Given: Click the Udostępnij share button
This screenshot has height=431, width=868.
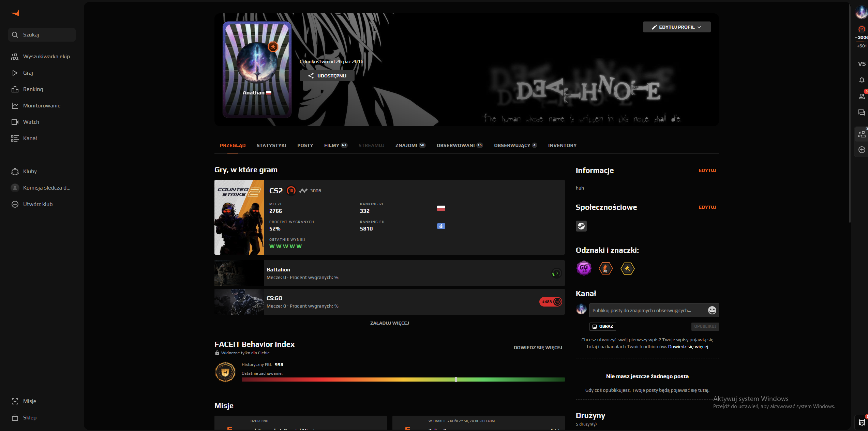Looking at the screenshot, I should (327, 76).
